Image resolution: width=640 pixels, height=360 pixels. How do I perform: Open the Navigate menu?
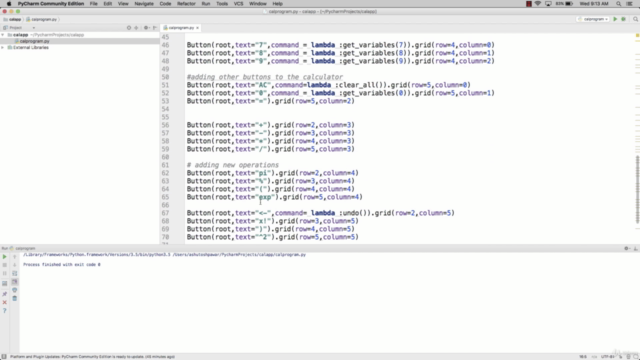144,4
